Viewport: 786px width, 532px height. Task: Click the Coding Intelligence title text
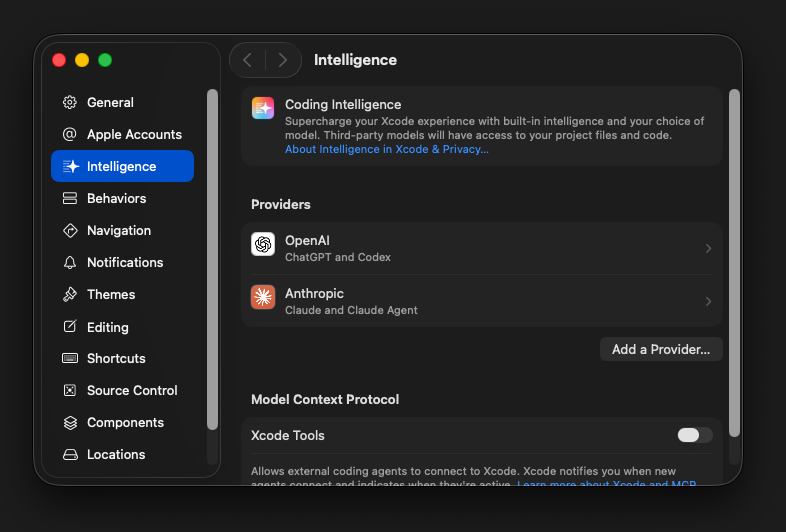[343, 104]
